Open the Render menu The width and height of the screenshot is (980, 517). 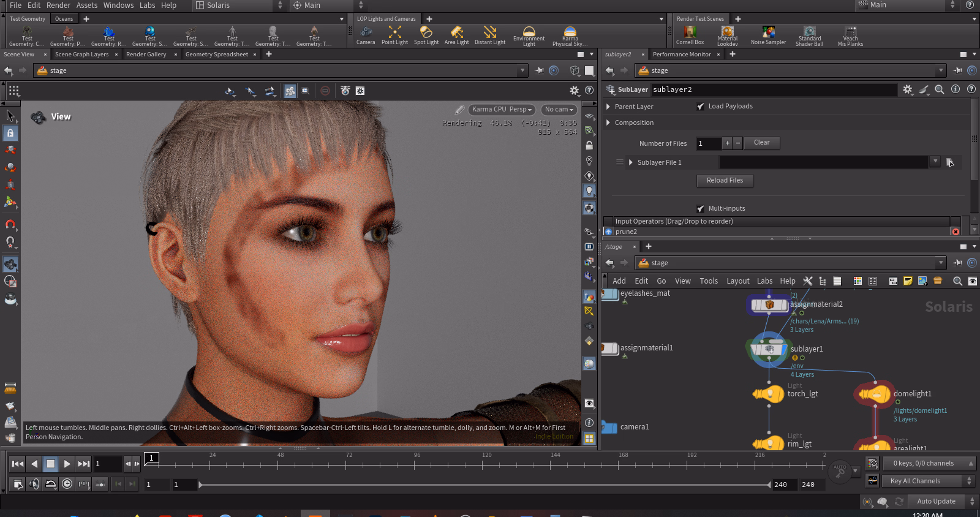(58, 6)
